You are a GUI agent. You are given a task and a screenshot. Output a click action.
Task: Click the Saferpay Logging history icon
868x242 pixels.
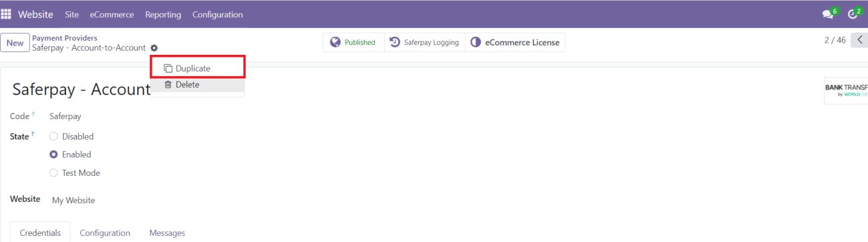[395, 42]
